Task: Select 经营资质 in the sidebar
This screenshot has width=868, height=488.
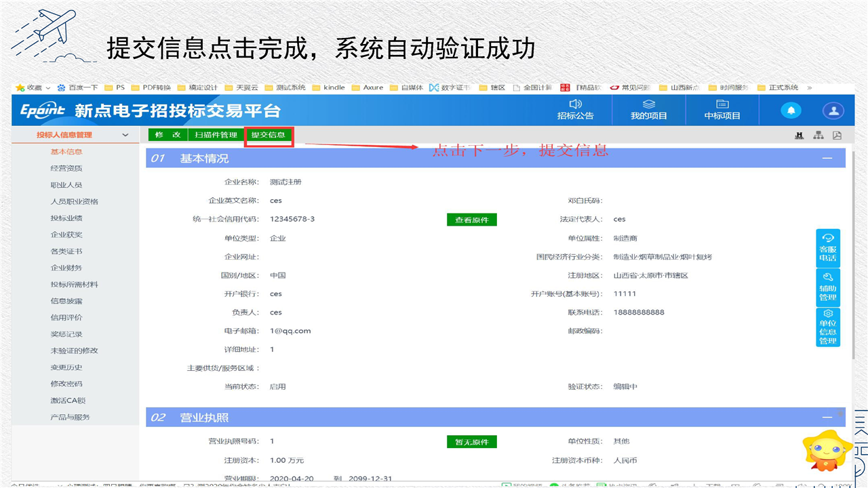Action: 66,168
